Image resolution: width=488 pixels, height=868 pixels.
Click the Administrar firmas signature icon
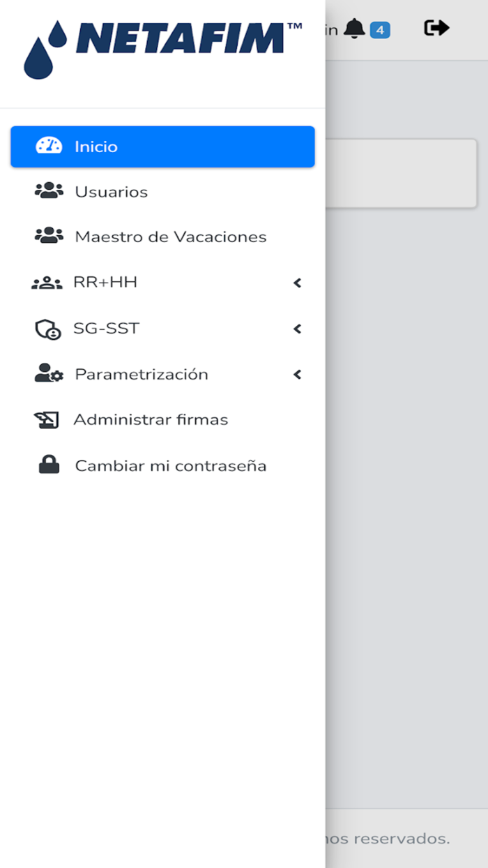coord(47,419)
